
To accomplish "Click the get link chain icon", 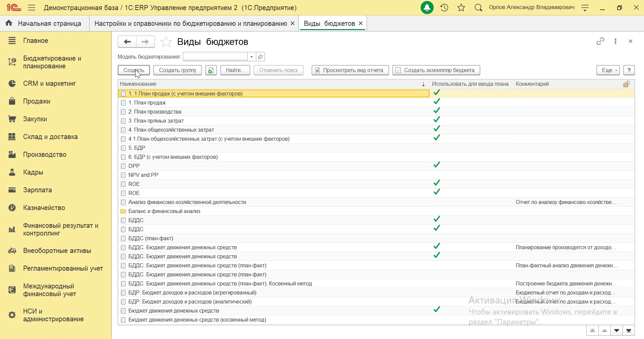I will [600, 42].
